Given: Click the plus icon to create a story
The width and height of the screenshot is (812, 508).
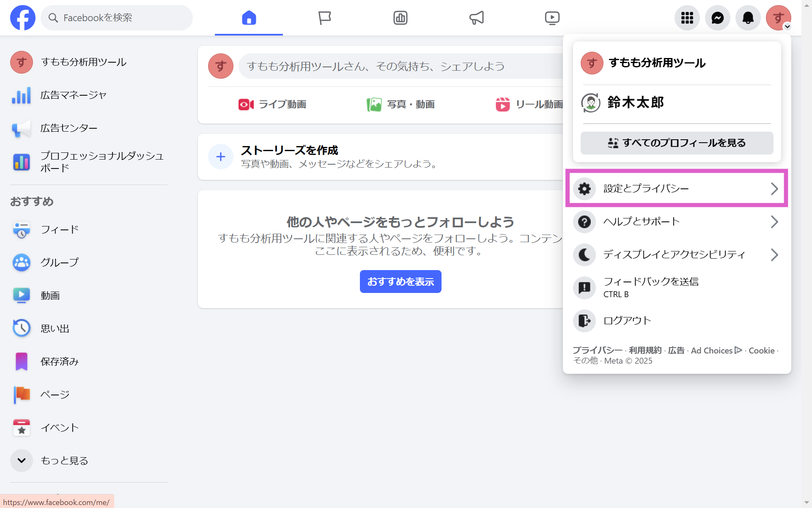Looking at the screenshot, I should pyautogui.click(x=220, y=157).
